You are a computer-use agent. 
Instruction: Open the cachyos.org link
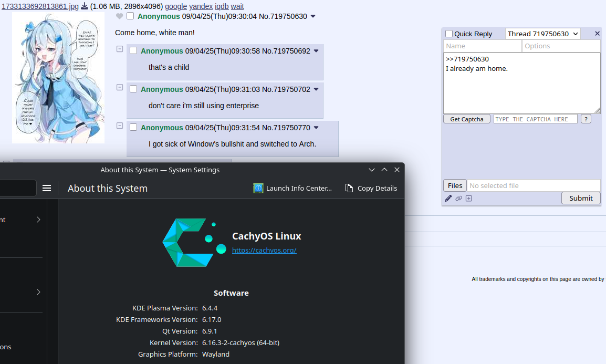click(x=264, y=251)
